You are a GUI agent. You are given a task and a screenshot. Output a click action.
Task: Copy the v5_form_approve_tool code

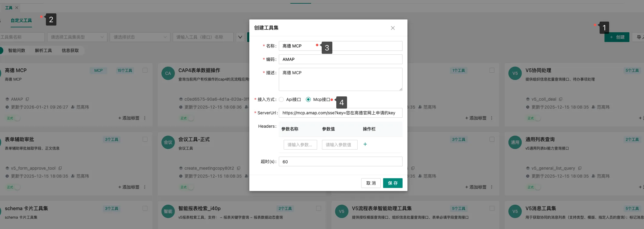click(60, 168)
